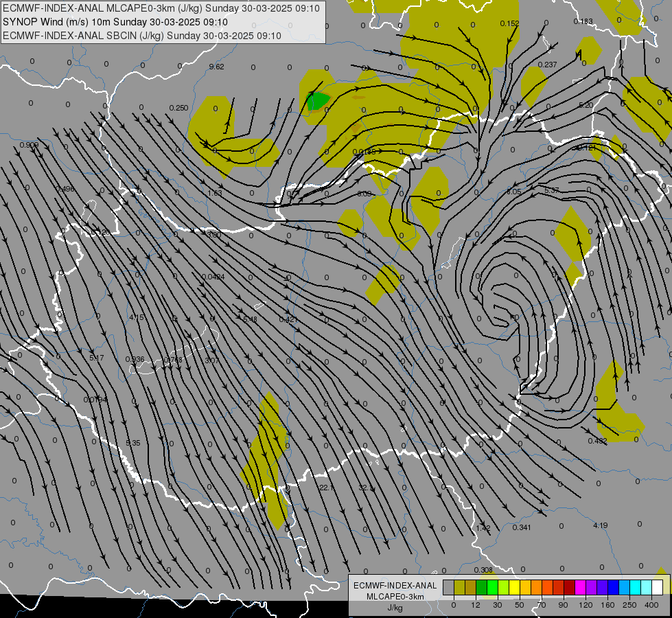Click the map value 0.482

pyautogui.click(x=597, y=441)
